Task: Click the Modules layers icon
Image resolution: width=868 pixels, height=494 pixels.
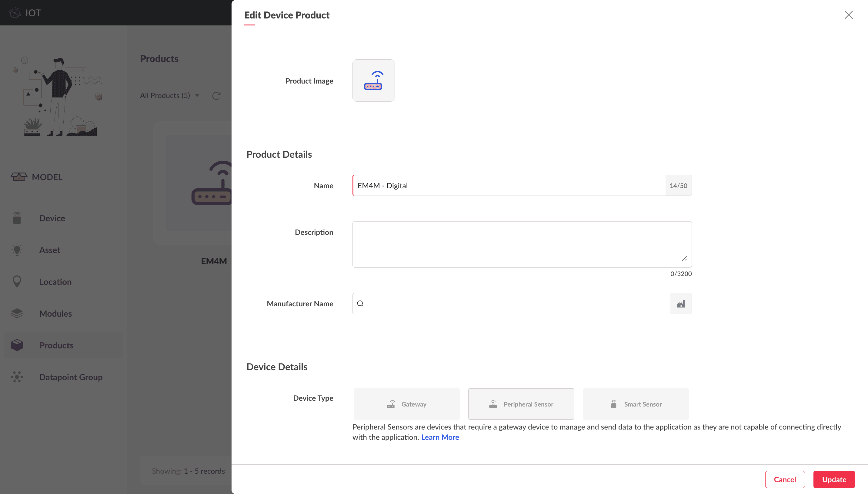Action: pos(17,313)
